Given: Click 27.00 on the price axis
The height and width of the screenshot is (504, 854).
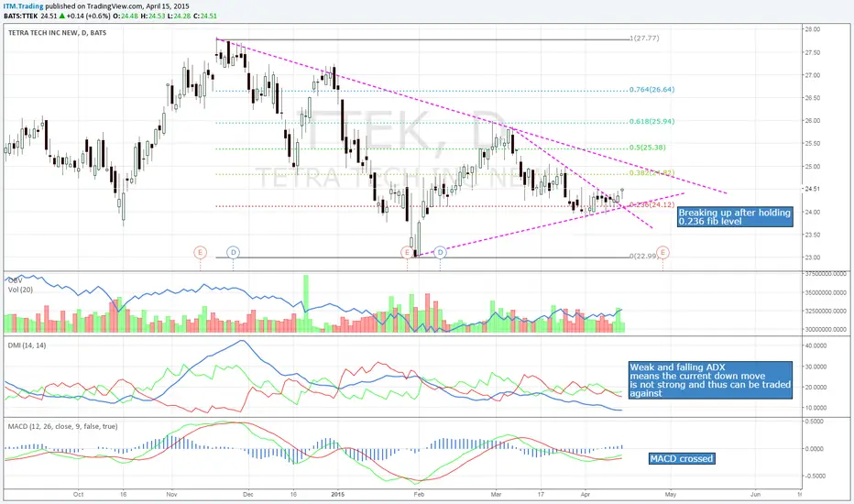Looking at the screenshot, I should click(x=812, y=75).
